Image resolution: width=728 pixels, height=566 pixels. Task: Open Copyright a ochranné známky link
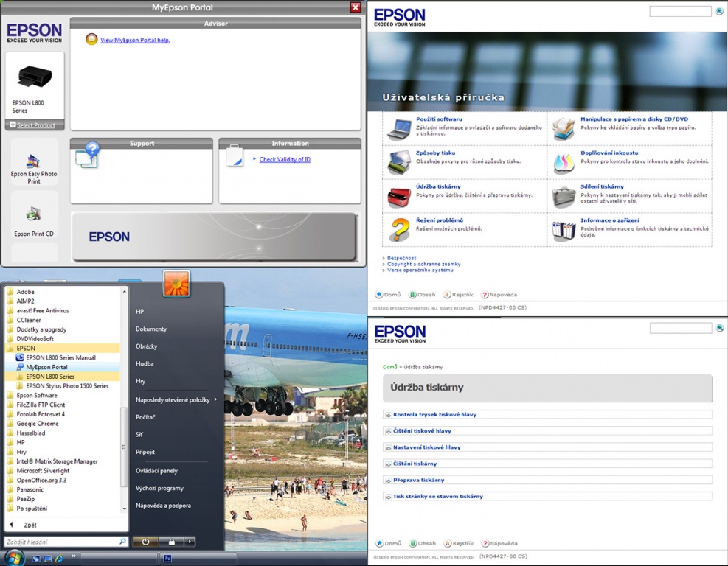(424, 264)
